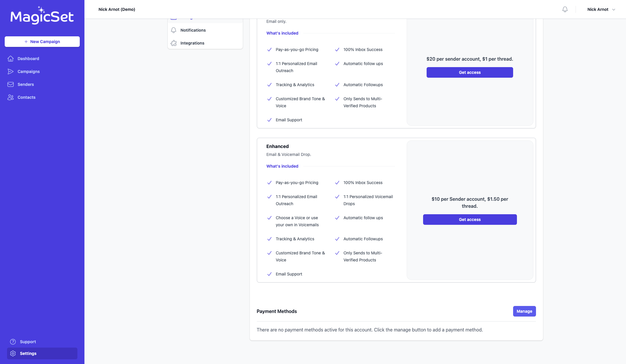Click the Payment Methods heading

pyautogui.click(x=276, y=311)
